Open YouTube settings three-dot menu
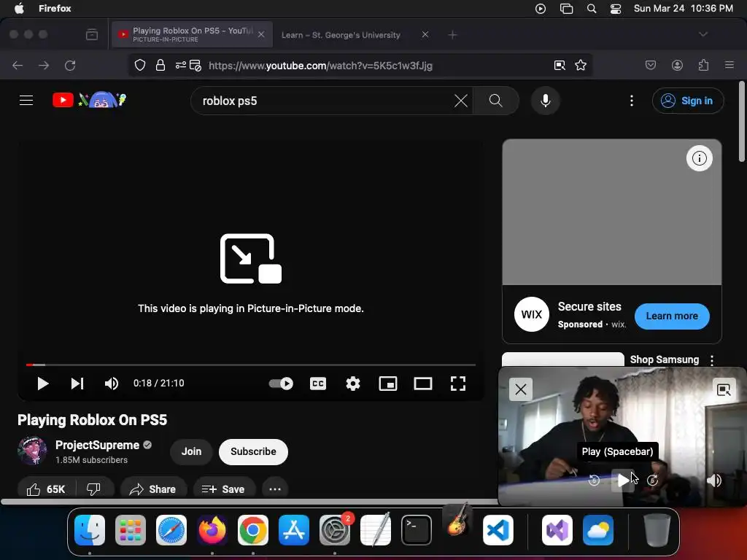This screenshot has height=560, width=747. 631,101
